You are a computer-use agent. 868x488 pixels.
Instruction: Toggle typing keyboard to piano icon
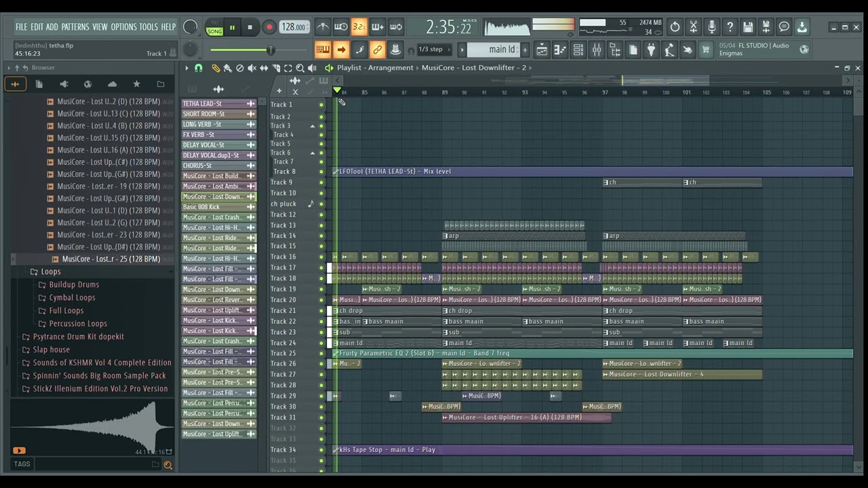323,49
